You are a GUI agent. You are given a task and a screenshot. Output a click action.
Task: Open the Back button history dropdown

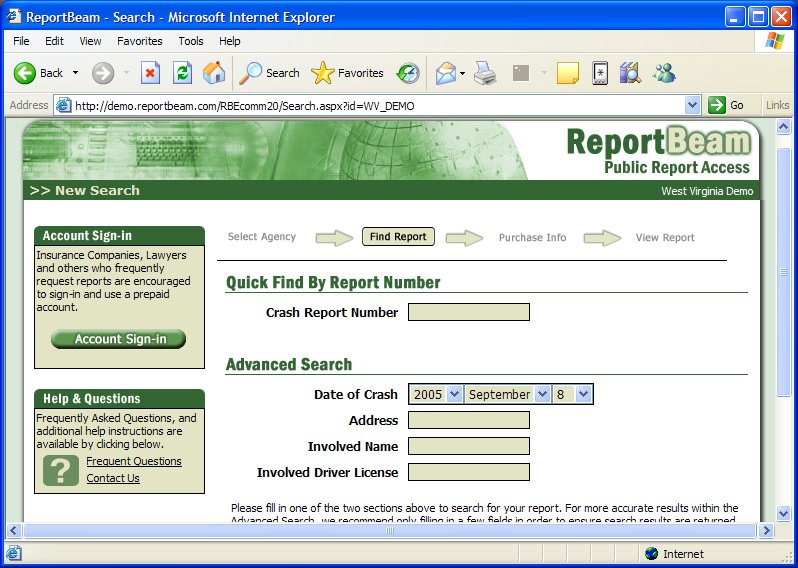[75, 73]
